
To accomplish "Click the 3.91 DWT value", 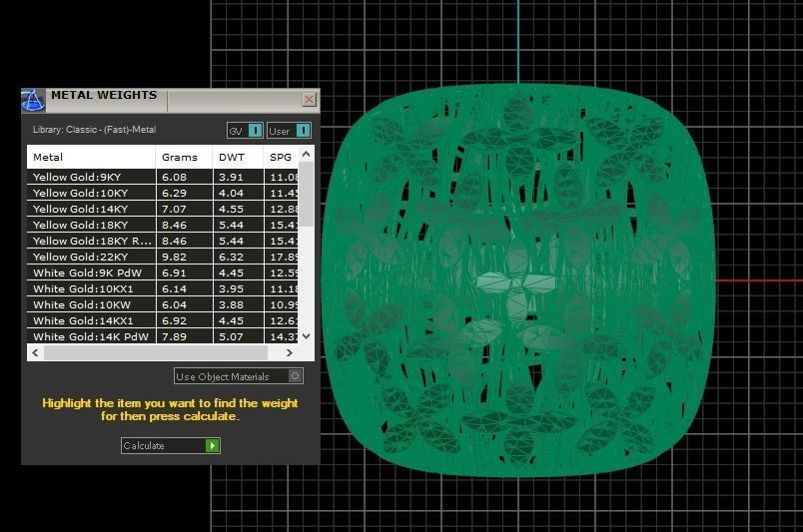I will [x=231, y=177].
